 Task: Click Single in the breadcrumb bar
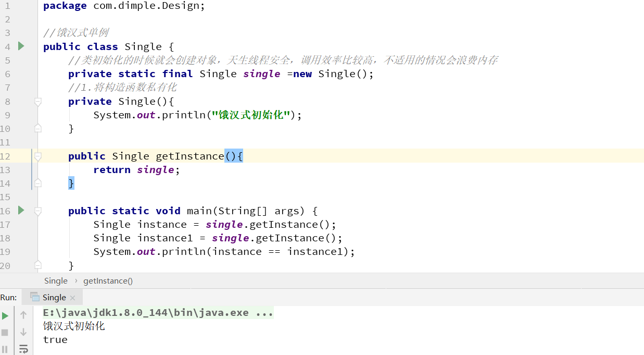click(56, 280)
